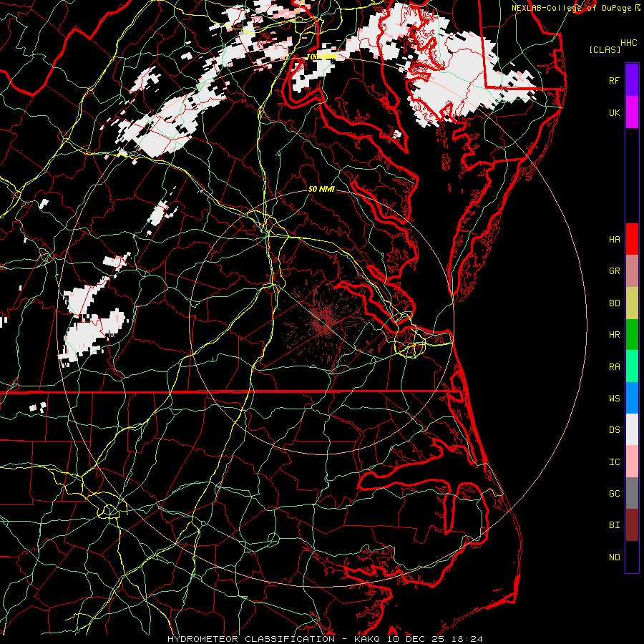
Task: Click the BD legend label
Action: click(x=614, y=303)
